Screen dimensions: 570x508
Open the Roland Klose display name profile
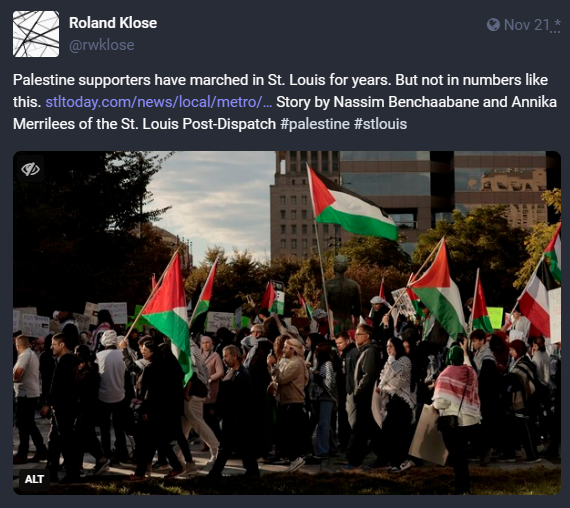coord(113,23)
